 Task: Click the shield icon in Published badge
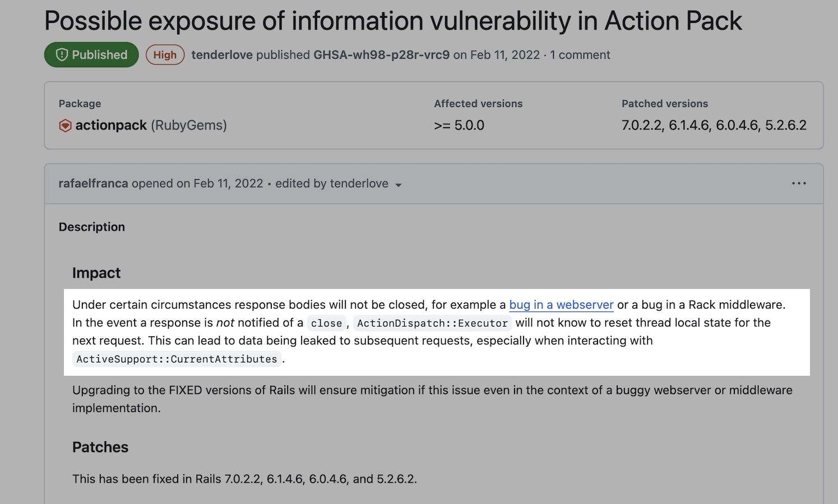[62, 55]
